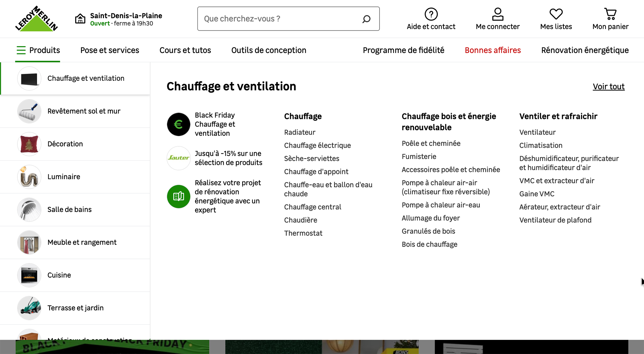Expand the Terrasse et jardin category

(x=76, y=308)
